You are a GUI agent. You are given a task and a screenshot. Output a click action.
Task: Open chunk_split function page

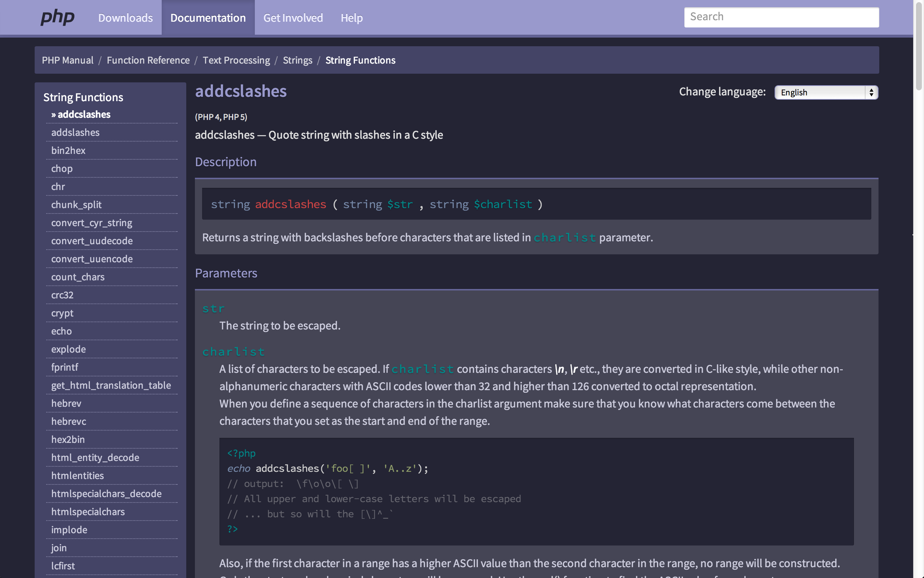click(77, 204)
